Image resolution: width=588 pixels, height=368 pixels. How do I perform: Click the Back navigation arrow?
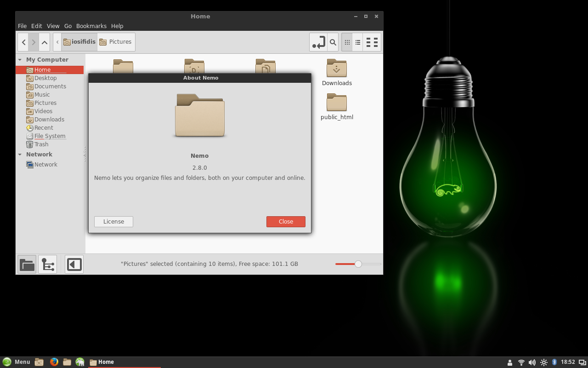pyautogui.click(x=23, y=42)
